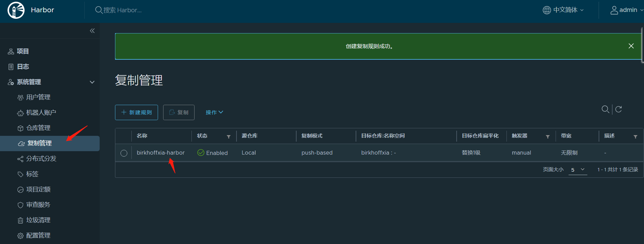
Task: Click the 替换1级 flattening cell
Action: tap(471, 153)
